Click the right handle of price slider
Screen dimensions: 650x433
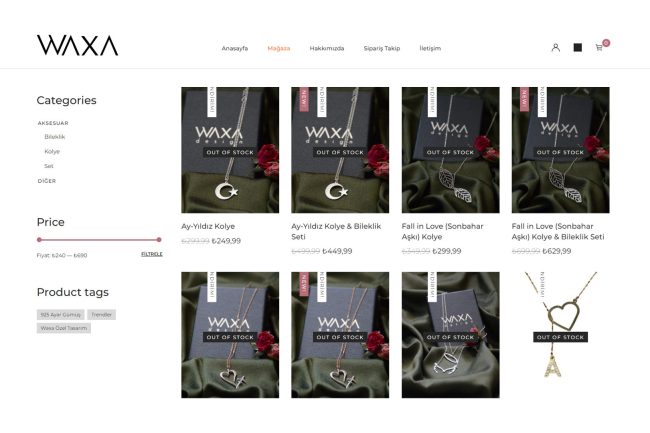pos(159,239)
